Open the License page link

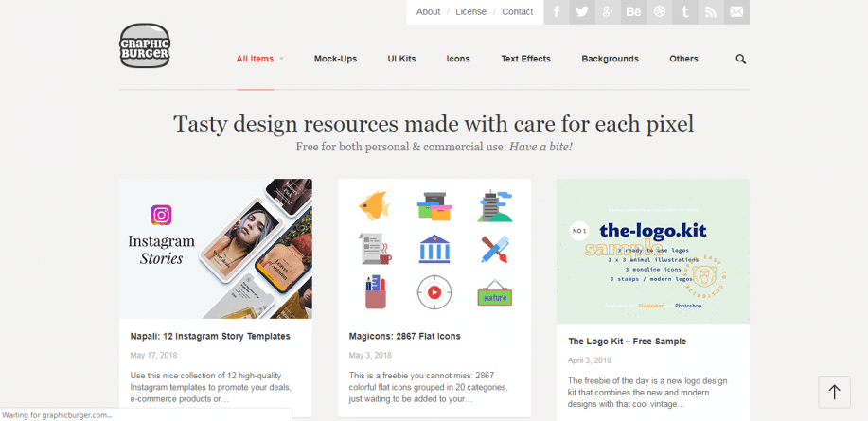(x=471, y=11)
